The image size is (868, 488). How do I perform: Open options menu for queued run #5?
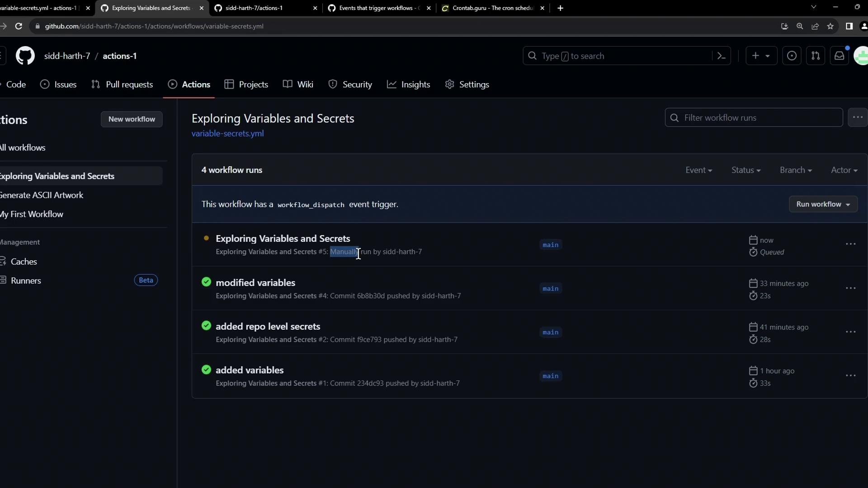pyautogui.click(x=850, y=244)
